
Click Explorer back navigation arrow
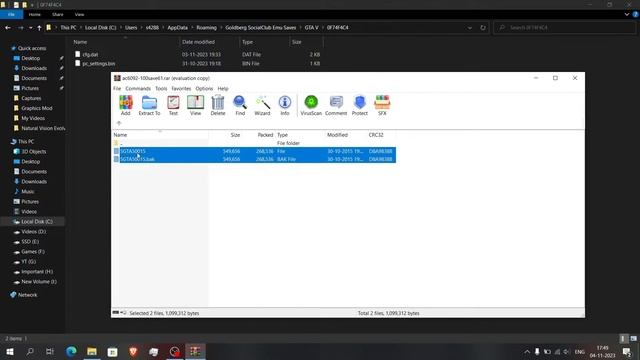[x=8, y=28]
